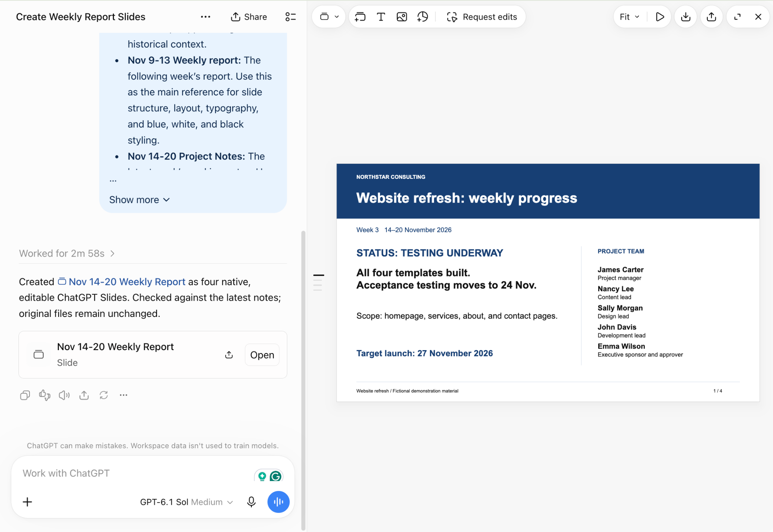The width and height of the screenshot is (773, 532).
Task: Open the slide layout dropdown in toolbar
Action: pyautogui.click(x=329, y=17)
